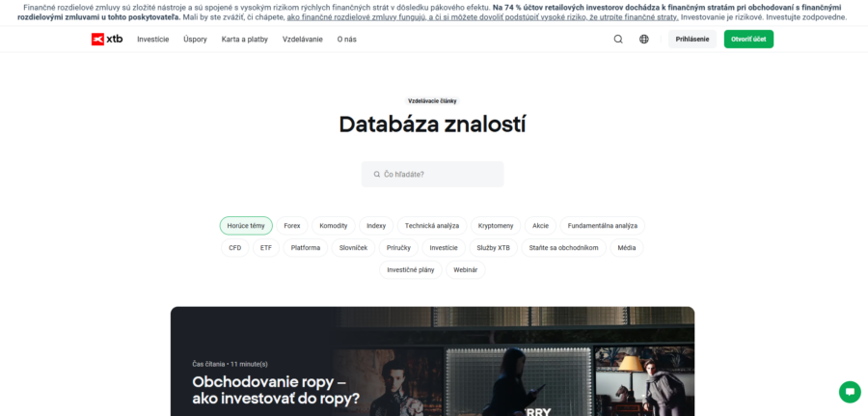Select the Fundamentálna analýza filter chip

tap(602, 226)
